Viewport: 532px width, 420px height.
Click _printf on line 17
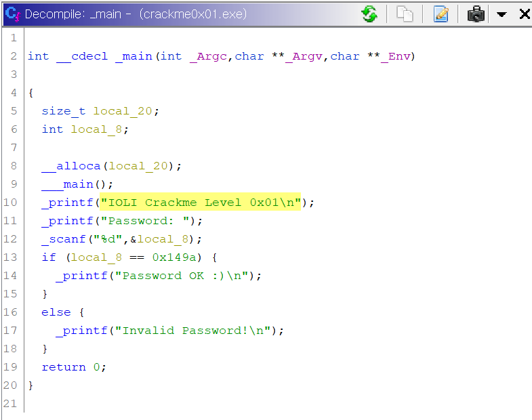click(82, 331)
